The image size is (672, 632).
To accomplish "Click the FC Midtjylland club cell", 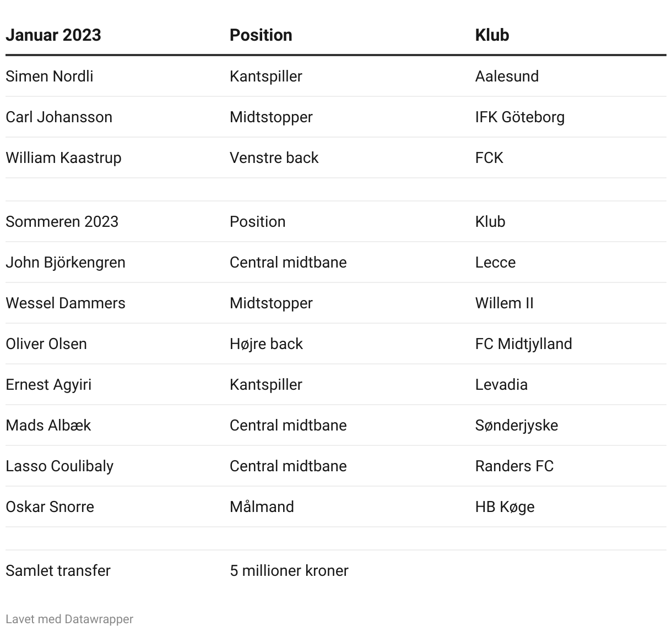I will point(524,344).
